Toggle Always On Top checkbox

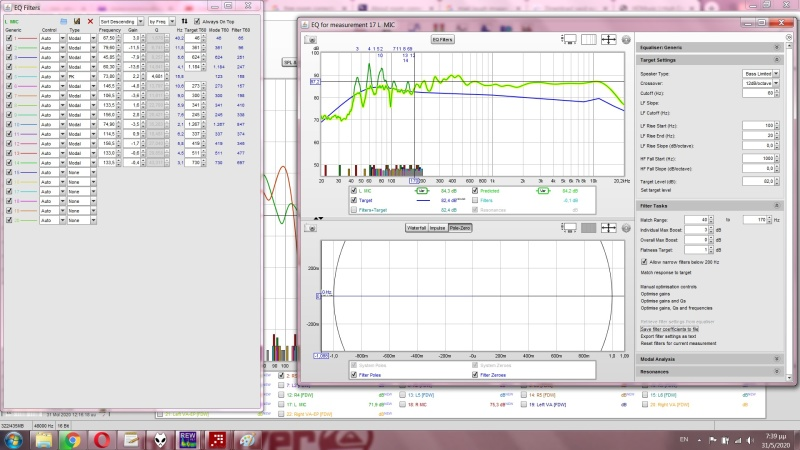tap(197, 21)
